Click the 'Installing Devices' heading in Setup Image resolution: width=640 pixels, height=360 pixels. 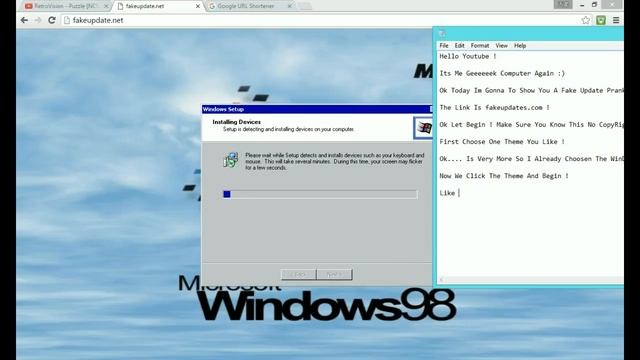(x=236, y=122)
